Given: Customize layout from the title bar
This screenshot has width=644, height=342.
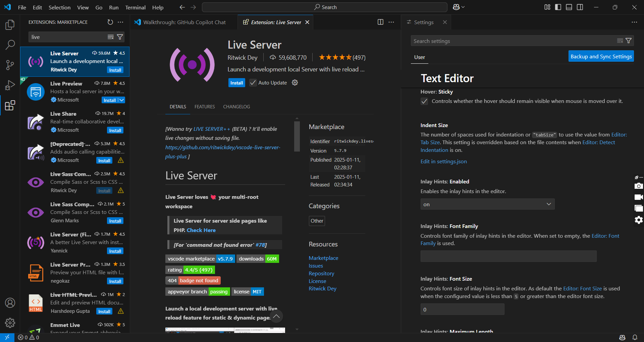Looking at the screenshot, I should (547, 7).
